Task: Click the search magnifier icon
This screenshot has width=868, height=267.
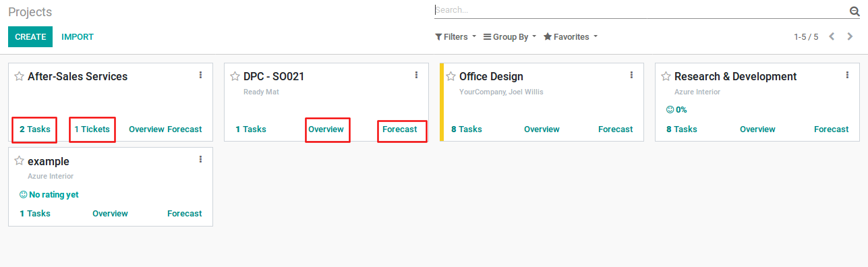Action: point(855,11)
